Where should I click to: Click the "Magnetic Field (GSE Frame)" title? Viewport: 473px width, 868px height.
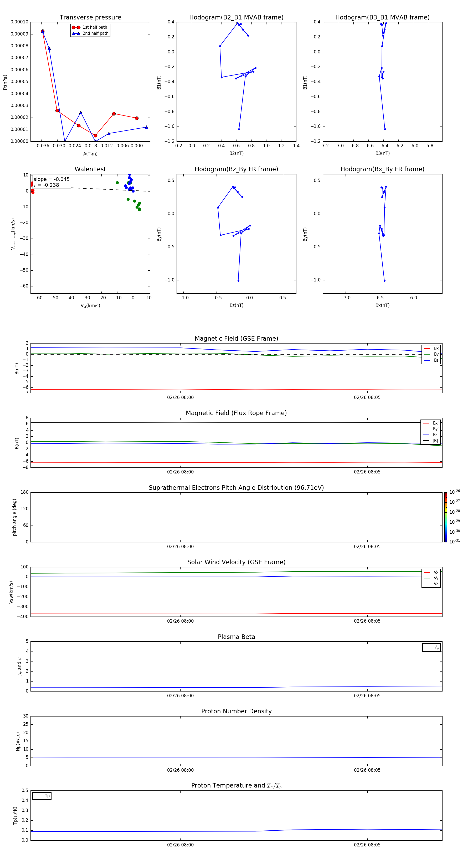click(236, 339)
